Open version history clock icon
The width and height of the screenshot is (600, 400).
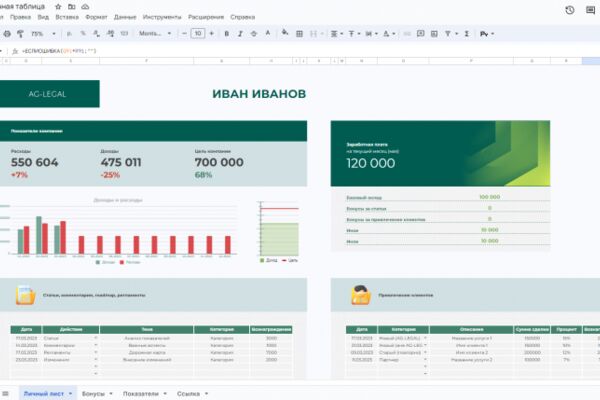point(570,10)
